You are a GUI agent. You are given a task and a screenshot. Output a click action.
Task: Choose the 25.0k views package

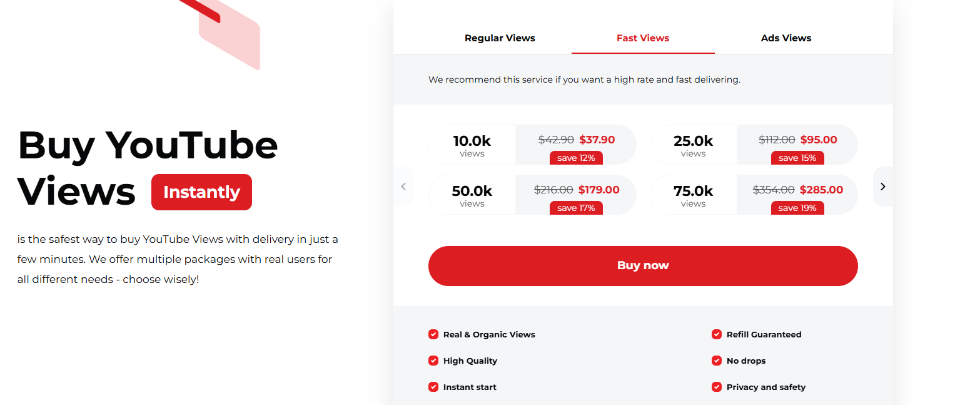(754, 145)
